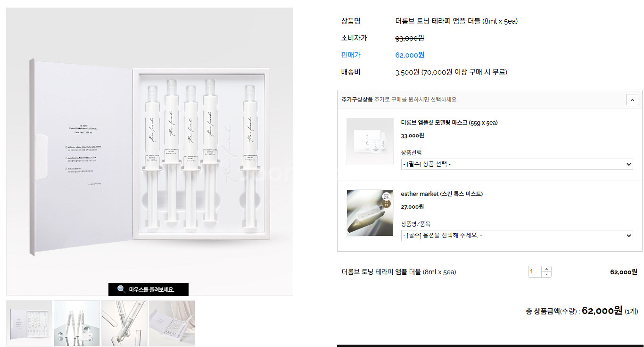This screenshot has width=644, height=347.
Task: Increase quantity with the up arrow
Action: 546,269
